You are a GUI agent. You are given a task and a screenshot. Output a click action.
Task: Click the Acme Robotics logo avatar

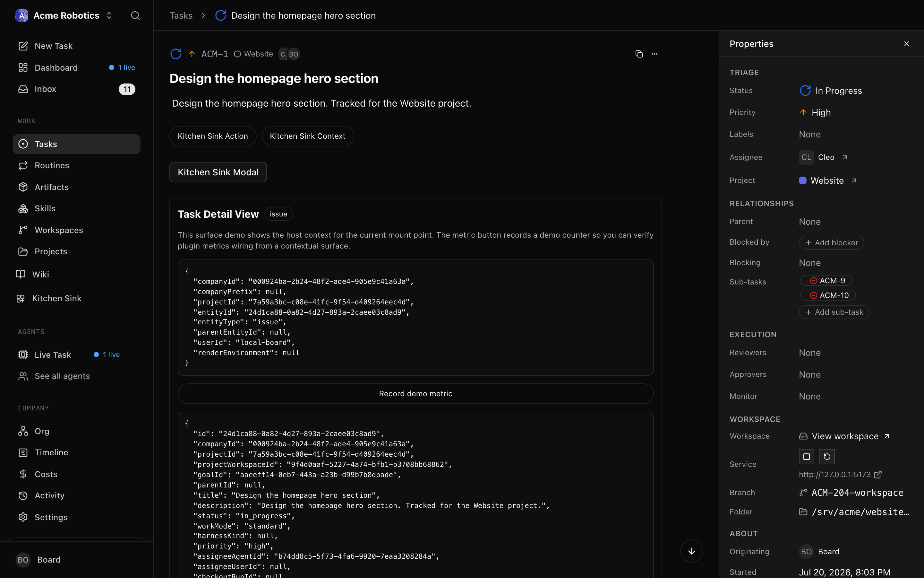(22, 15)
